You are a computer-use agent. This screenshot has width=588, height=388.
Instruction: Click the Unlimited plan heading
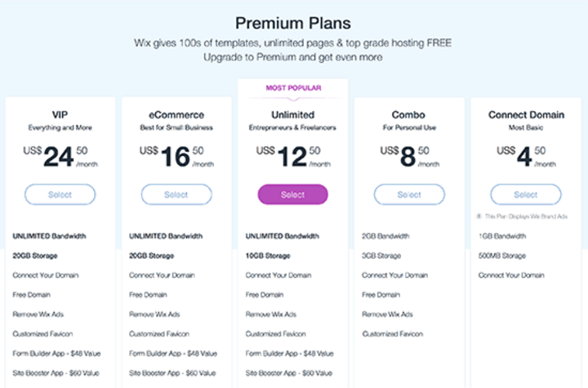[x=292, y=115]
